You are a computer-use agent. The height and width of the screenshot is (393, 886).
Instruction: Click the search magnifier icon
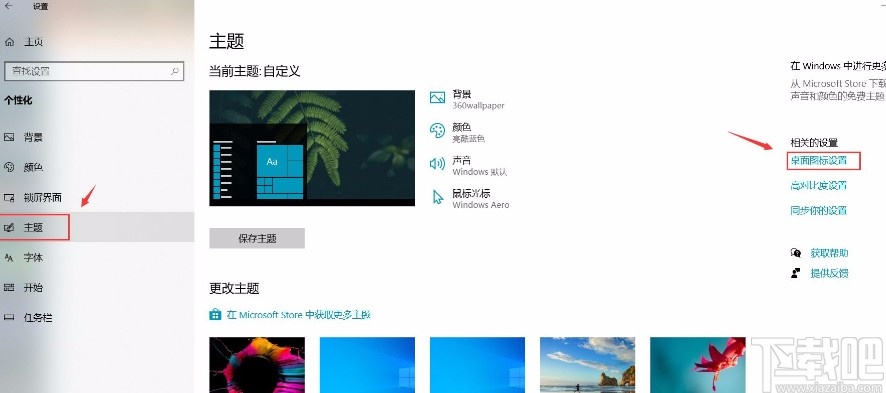tap(175, 71)
